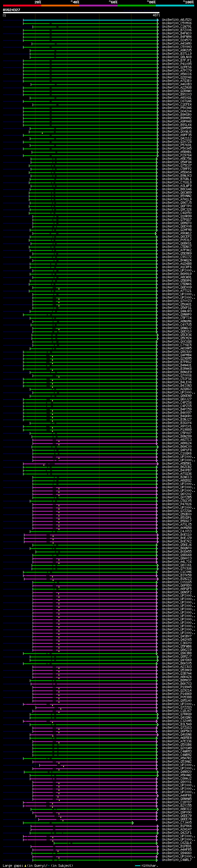This screenshot has width=197, height=868.
Task: Select hit UniRef100_C6HAJ2
Action: click(177, 779)
